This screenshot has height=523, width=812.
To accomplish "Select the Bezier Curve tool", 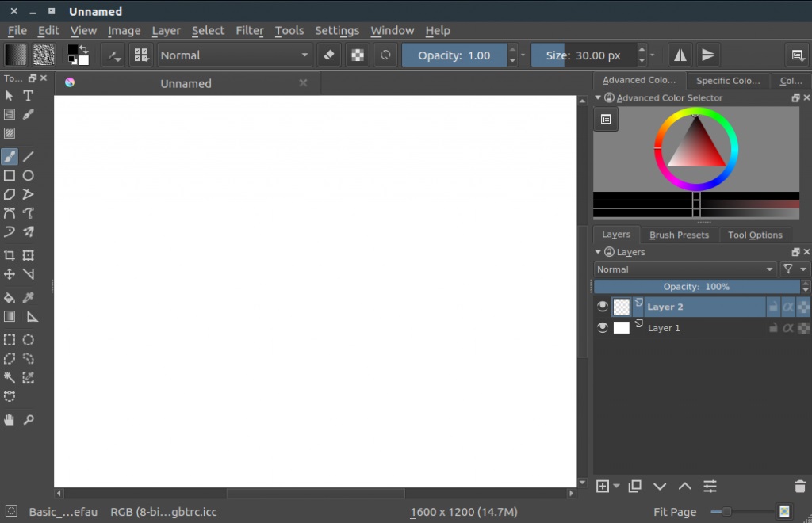I will coord(10,213).
